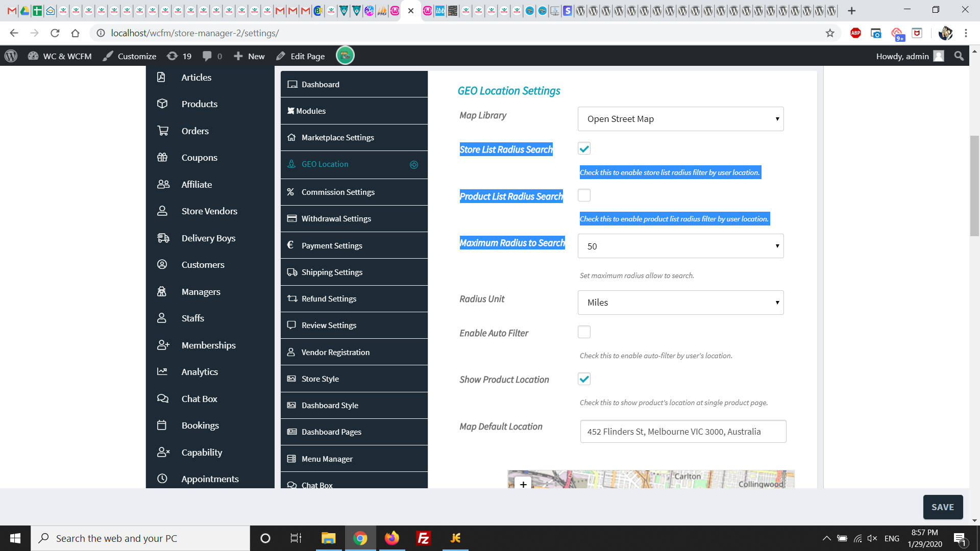Open the Staffs icon

[162, 318]
